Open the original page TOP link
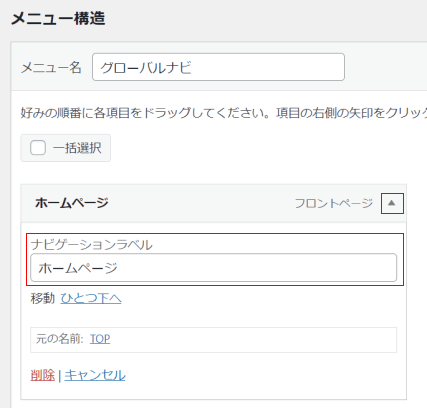The height and width of the screenshot is (408, 427). point(100,339)
